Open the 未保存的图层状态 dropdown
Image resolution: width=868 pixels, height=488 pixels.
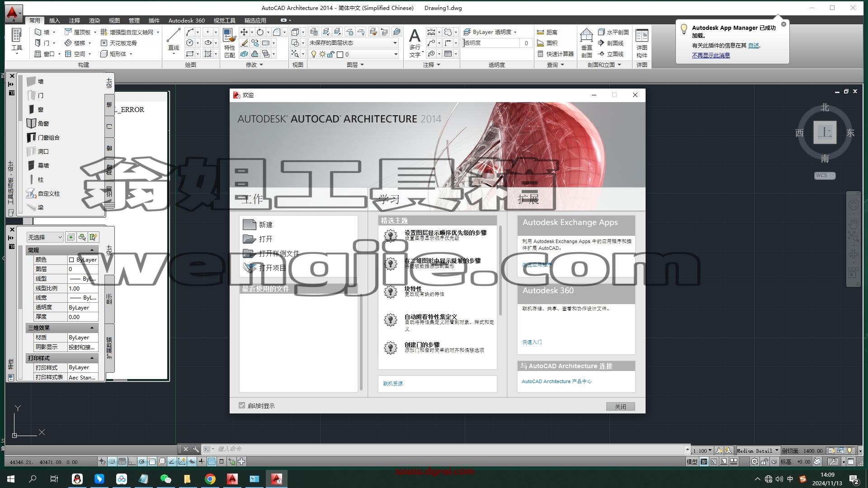coord(353,42)
